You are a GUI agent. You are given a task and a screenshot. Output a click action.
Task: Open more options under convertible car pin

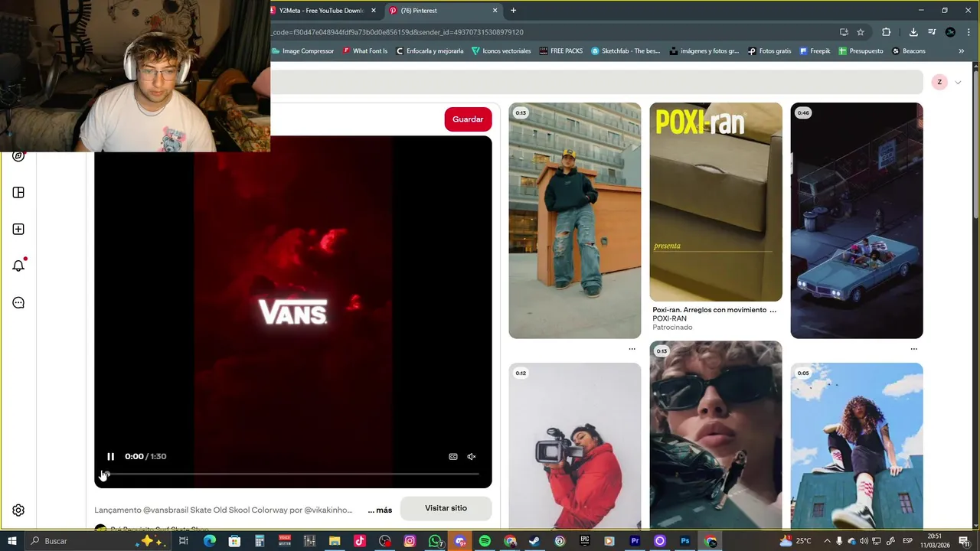tap(913, 349)
